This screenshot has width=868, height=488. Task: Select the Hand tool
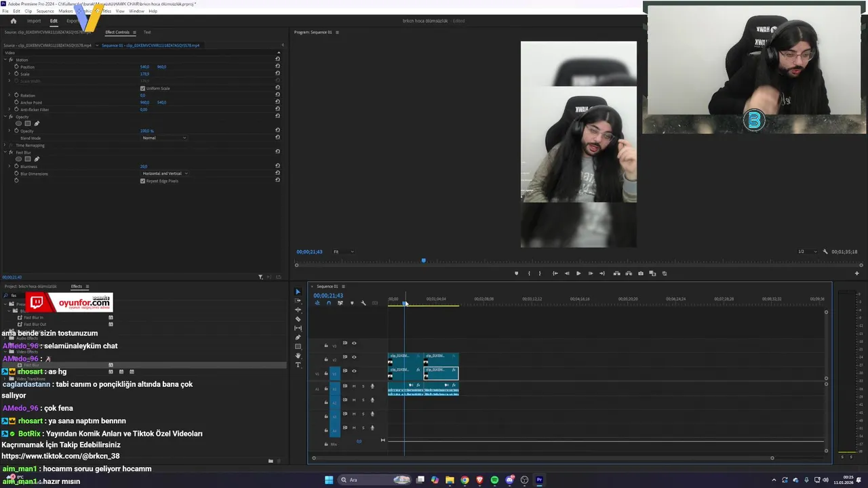click(298, 356)
